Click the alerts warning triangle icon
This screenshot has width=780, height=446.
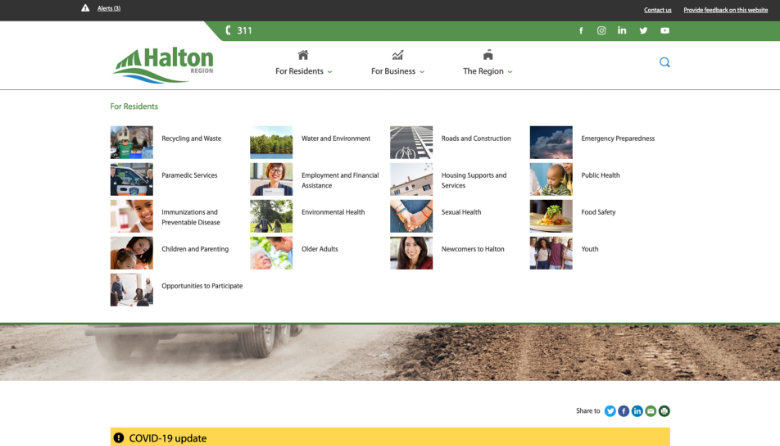point(85,8)
